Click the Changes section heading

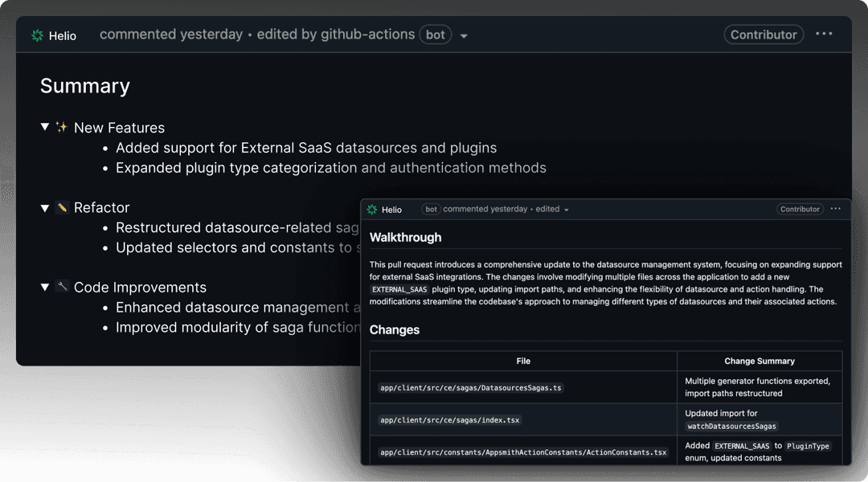tap(395, 329)
